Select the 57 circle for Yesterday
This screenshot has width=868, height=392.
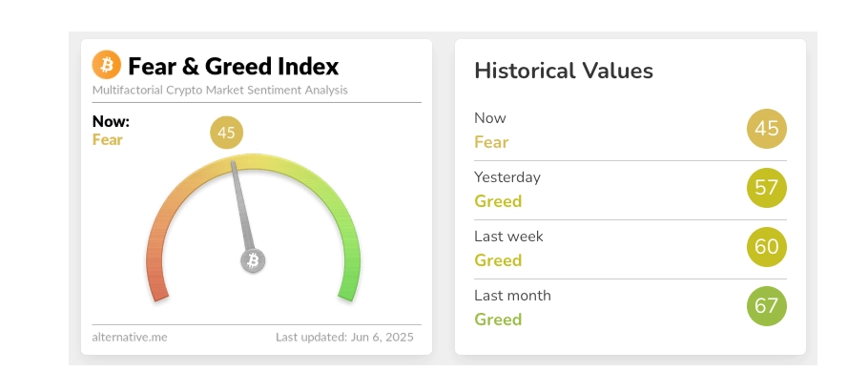pos(767,188)
